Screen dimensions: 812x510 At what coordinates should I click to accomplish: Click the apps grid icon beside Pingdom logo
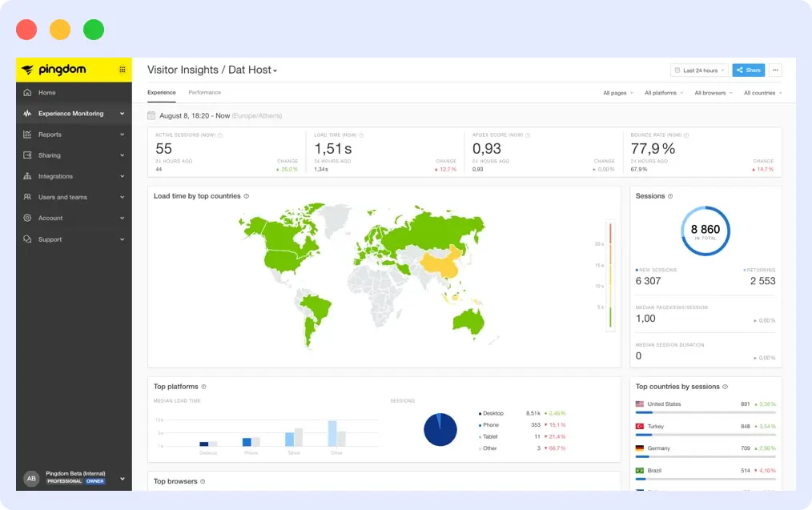click(124, 70)
